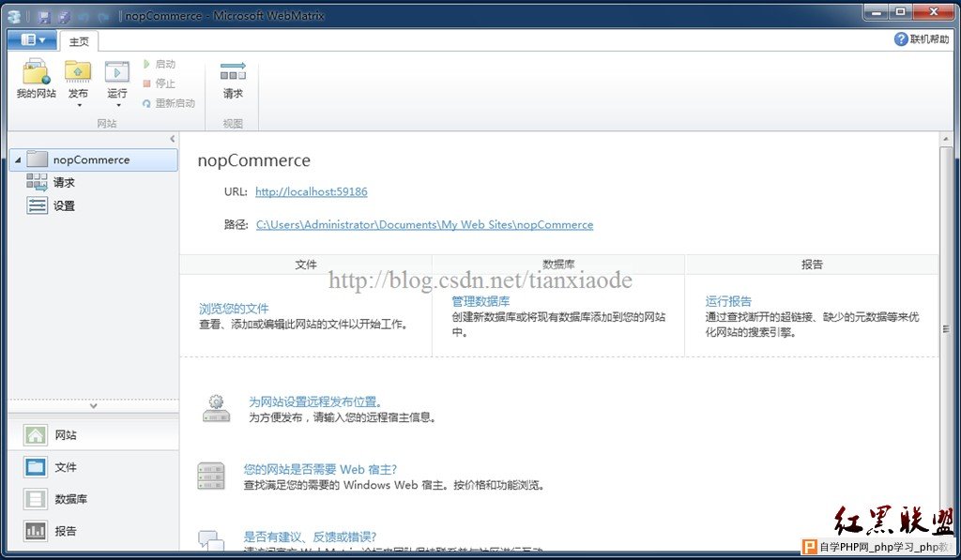
Task: Open the dropdown arrow under 运行
Action: [118, 105]
